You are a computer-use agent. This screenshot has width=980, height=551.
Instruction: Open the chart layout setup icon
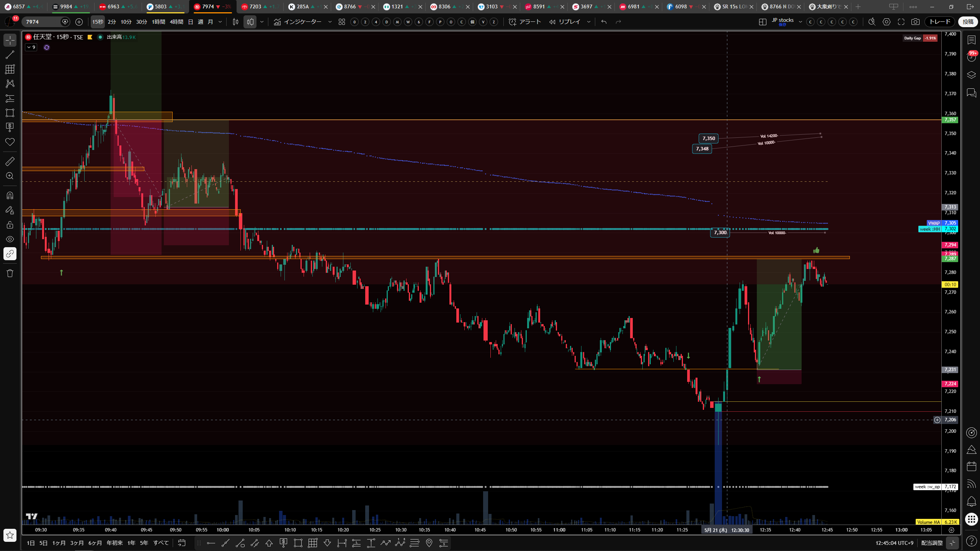point(762,22)
